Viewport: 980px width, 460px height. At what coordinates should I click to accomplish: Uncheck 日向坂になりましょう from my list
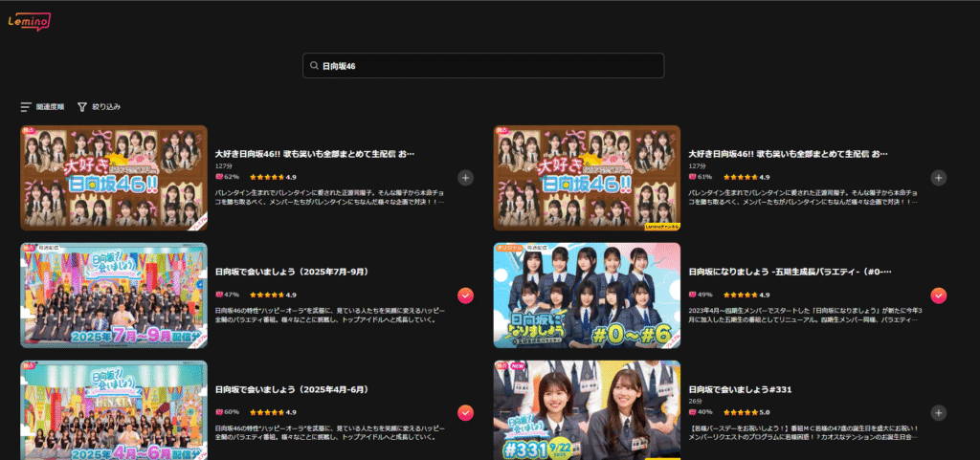[938, 296]
